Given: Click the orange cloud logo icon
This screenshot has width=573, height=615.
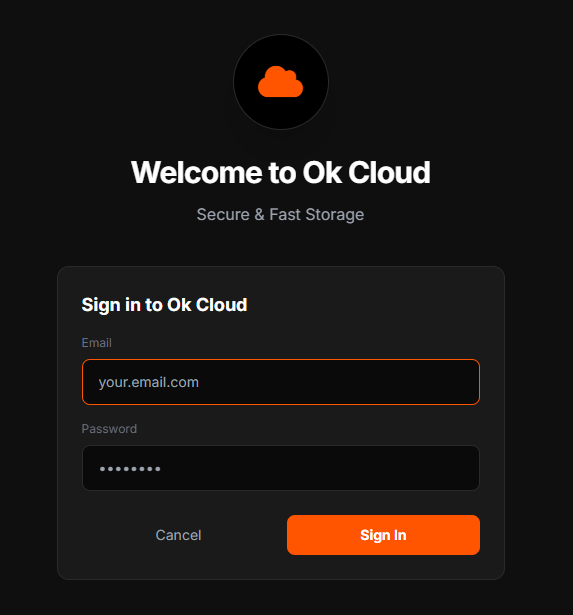Looking at the screenshot, I should point(280,82).
